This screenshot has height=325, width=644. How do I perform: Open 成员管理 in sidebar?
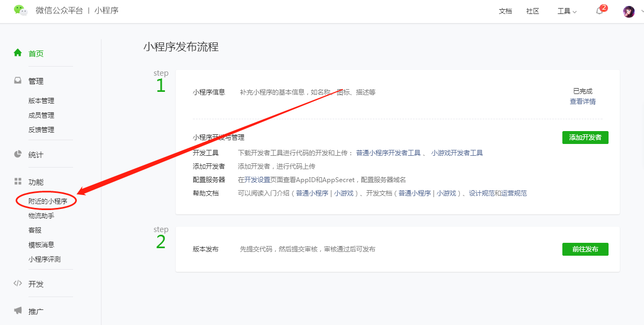pyautogui.click(x=41, y=115)
